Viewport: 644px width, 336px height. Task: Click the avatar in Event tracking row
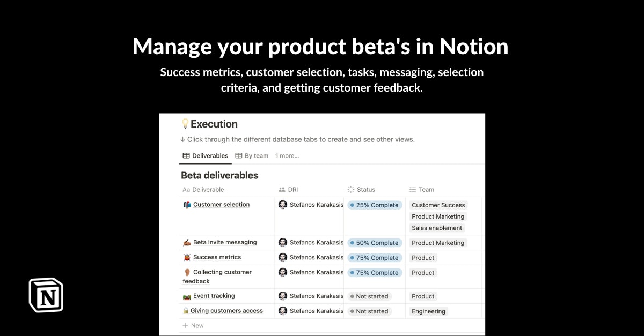click(x=283, y=296)
